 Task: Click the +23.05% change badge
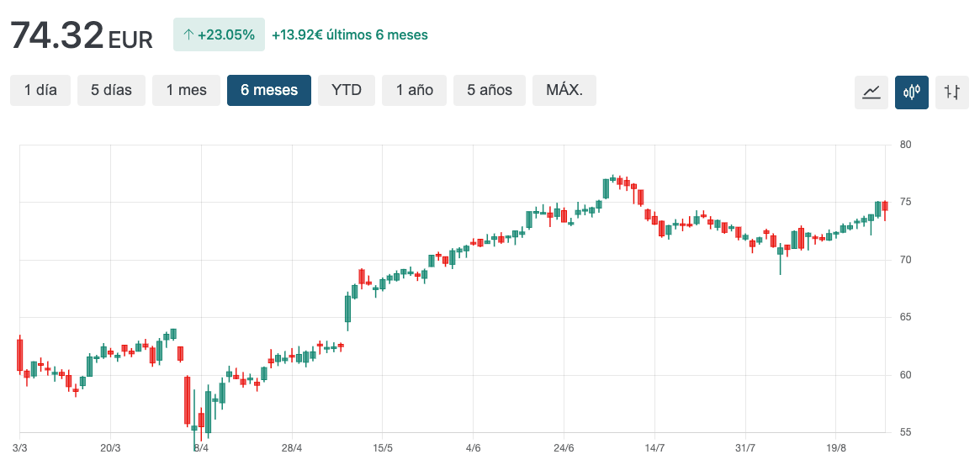pyautogui.click(x=219, y=35)
